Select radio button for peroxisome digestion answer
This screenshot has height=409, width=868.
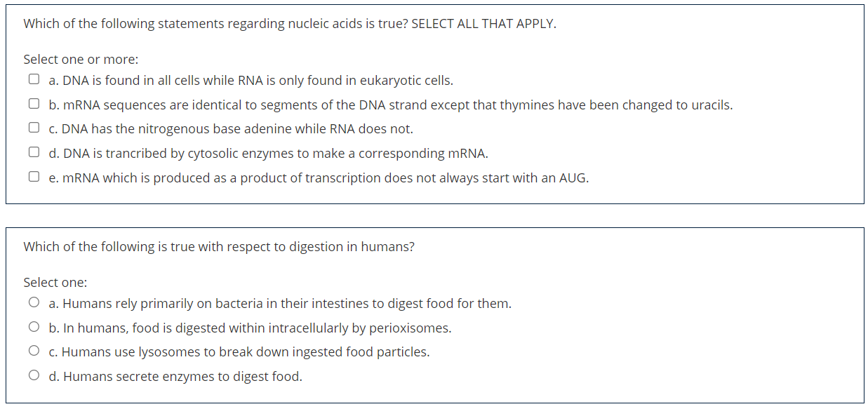coord(33,326)
